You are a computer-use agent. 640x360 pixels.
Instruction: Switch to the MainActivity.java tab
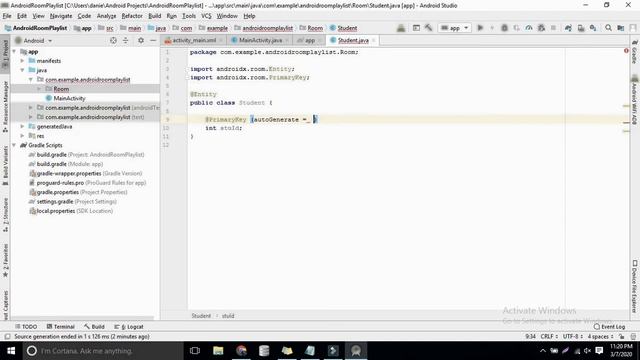pos(259,40)
